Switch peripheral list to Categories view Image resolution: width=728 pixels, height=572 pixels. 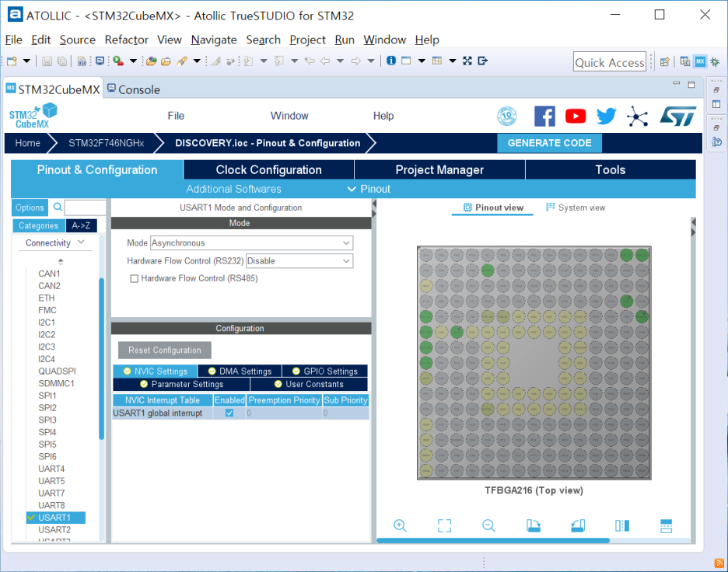pyautogui.click(x=39, y=225)
